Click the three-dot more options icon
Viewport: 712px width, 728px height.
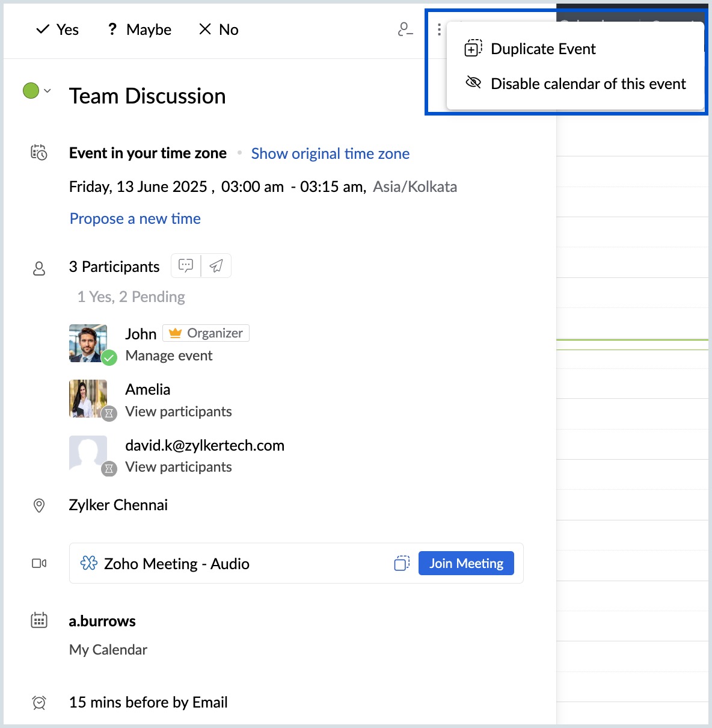pos(439,29)
